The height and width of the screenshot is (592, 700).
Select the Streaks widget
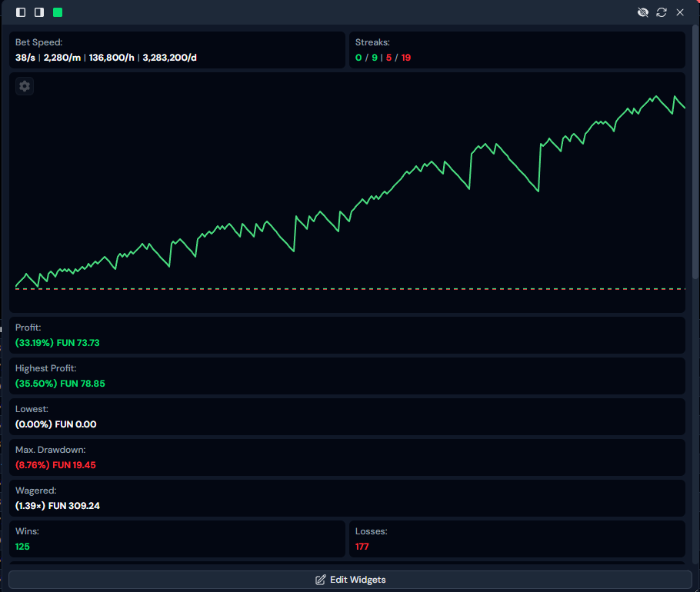tap(516, 50)
